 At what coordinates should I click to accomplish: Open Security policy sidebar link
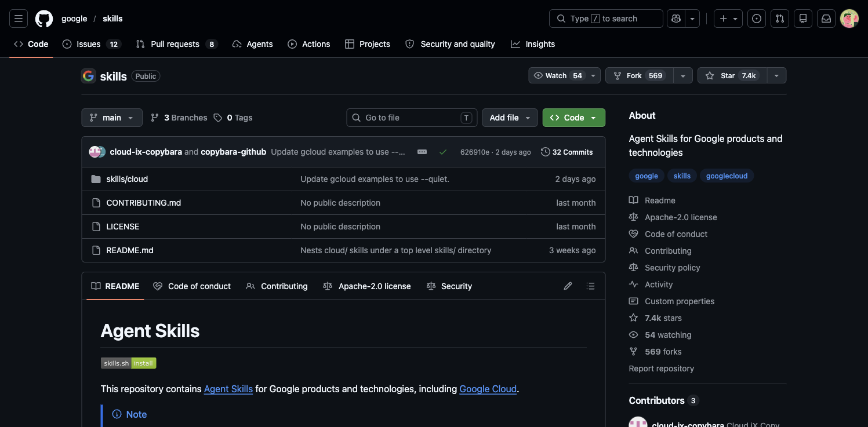665,268
